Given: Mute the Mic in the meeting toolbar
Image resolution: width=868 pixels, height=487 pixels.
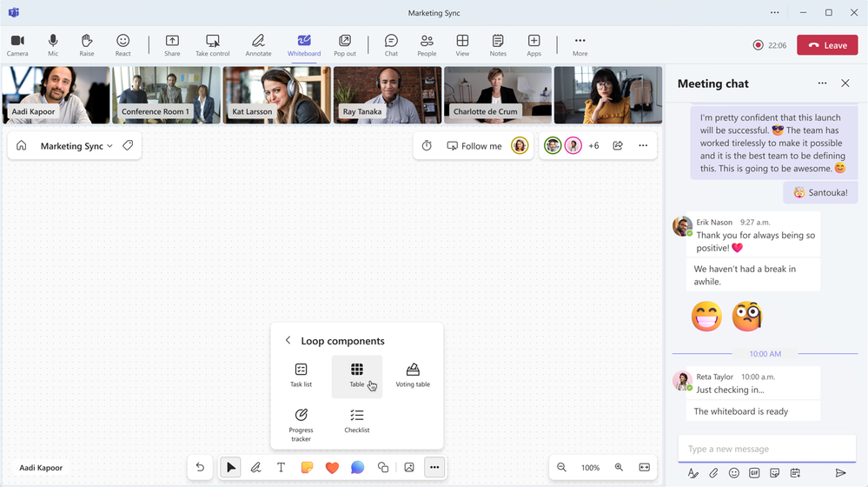Looking at the screenshot, I should coord(53,45).
